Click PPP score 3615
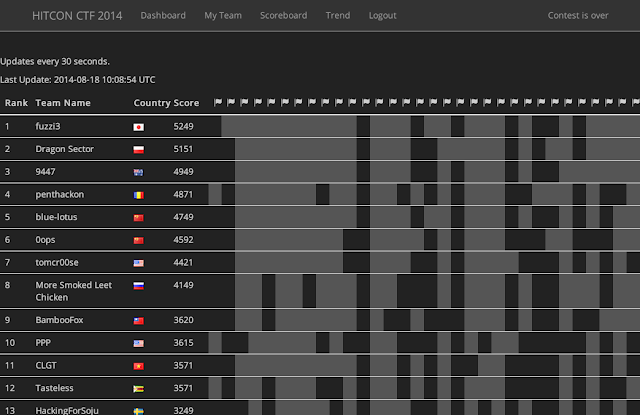The width and height of the screenshot is (640, 415). click(x=183, y=343)
